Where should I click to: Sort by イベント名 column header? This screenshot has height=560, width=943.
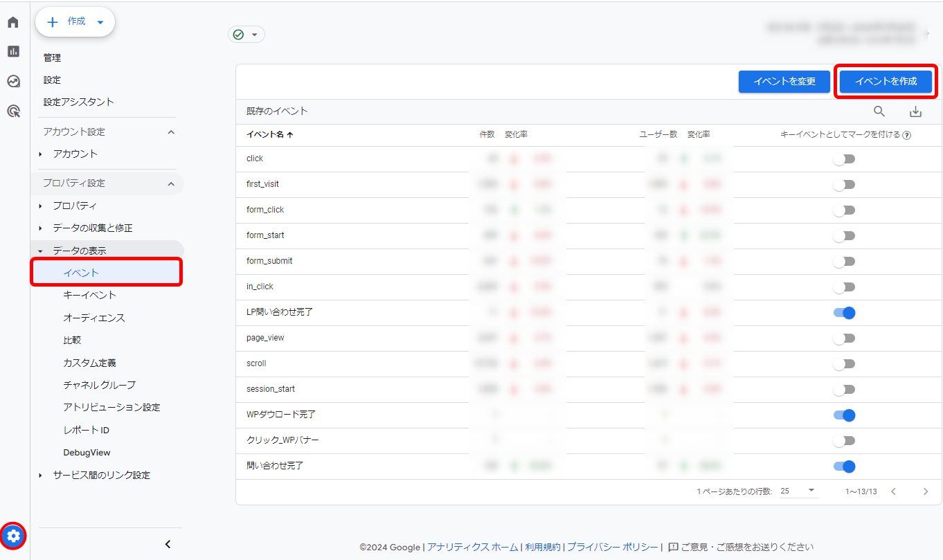(x=270, y=136)
